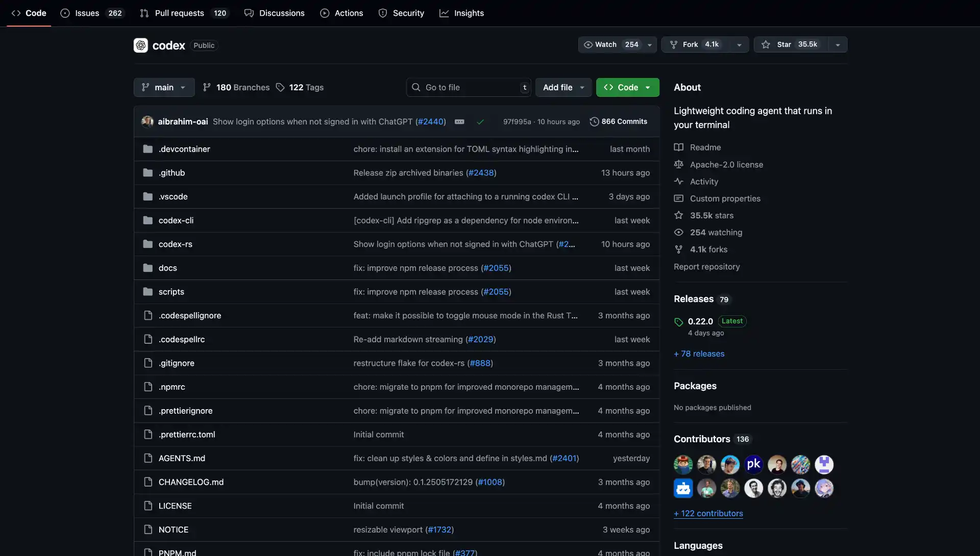Image resolution: width=980 pixels, height=556 pixels.
Task: Open the .vscode folder
Action: coord(173,196)
